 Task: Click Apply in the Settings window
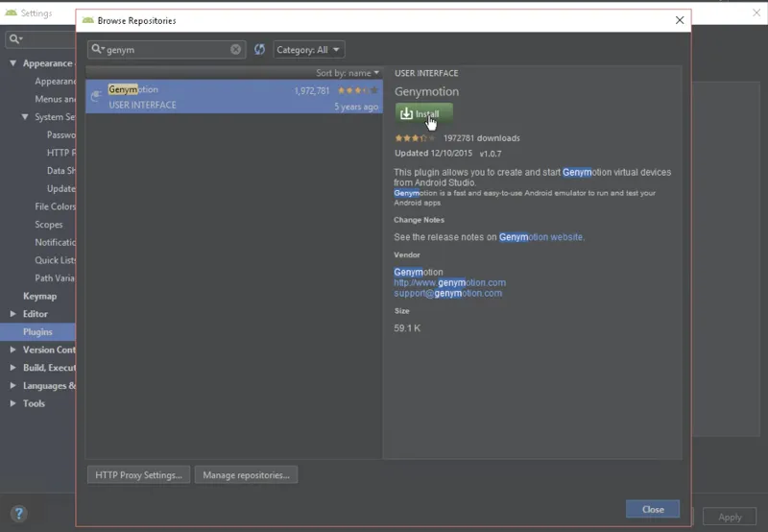(730, 517)
